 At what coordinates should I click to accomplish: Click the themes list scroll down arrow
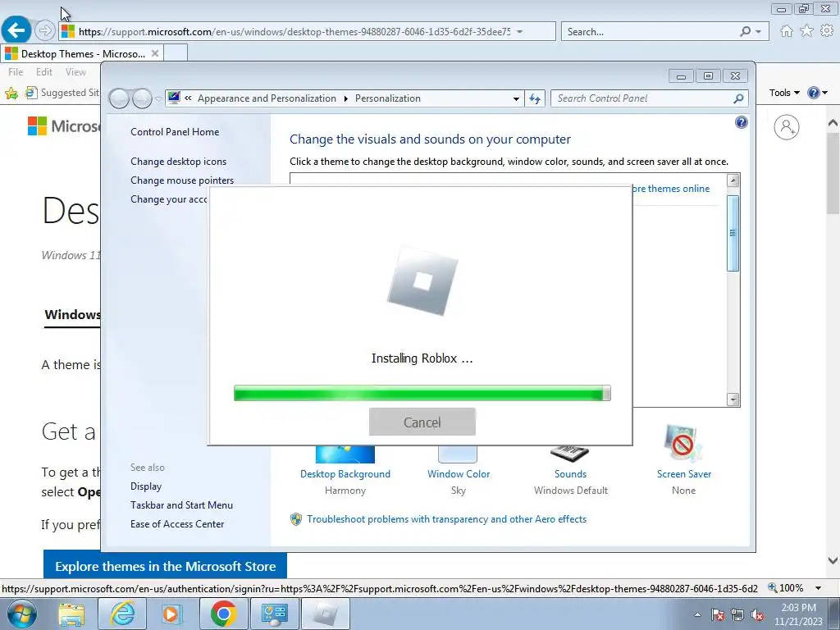[733, 399]
